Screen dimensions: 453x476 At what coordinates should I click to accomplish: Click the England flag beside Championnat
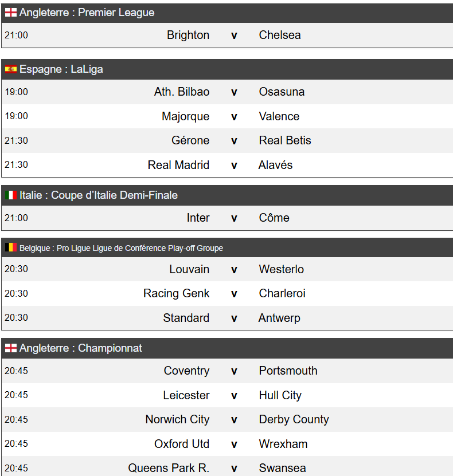11,348
